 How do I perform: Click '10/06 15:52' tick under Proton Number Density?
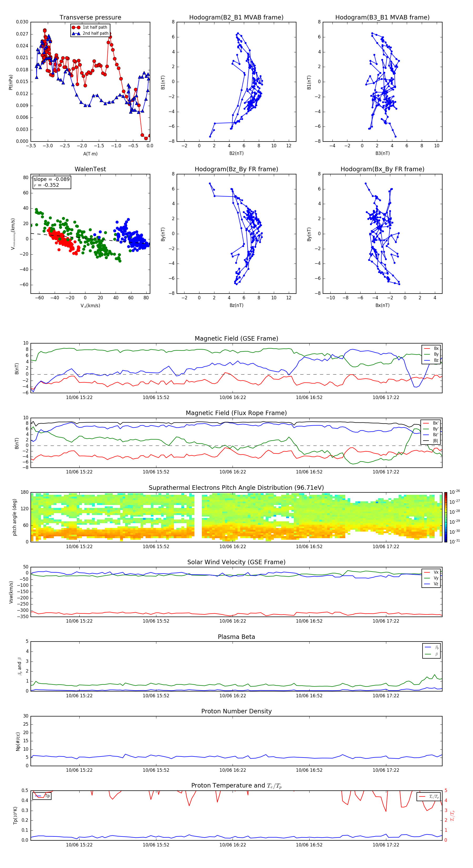click(x=156, y=770)
